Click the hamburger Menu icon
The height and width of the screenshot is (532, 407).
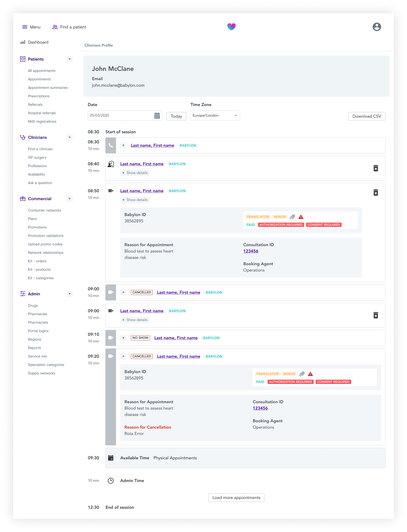25,27
